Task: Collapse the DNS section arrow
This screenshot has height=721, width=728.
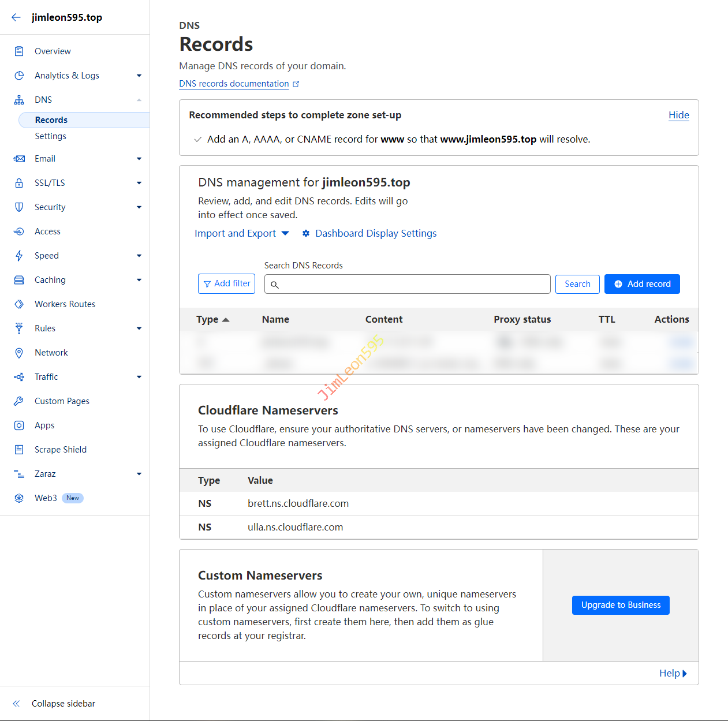Action: (x=139, y=100)
